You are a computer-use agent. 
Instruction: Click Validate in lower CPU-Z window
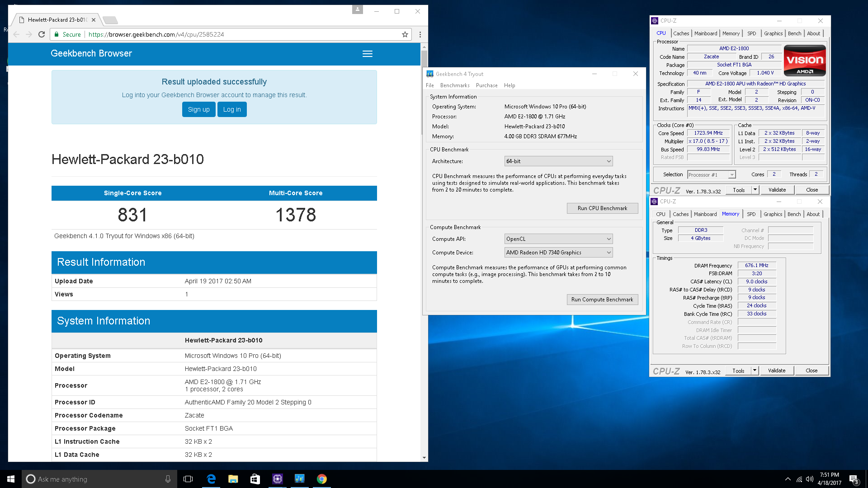coord(777,371)
